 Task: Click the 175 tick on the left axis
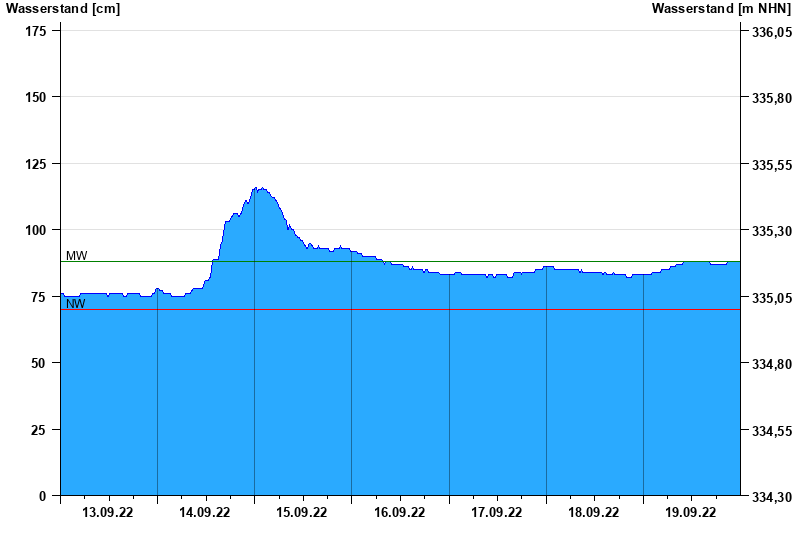[x=35, y=31]
